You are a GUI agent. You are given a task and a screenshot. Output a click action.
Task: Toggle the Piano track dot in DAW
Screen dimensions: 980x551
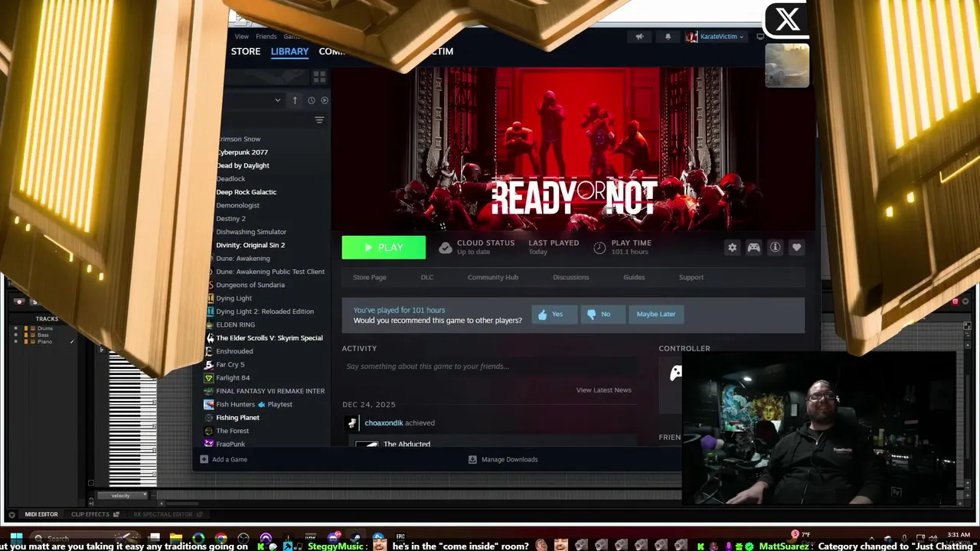click(15, 341)
